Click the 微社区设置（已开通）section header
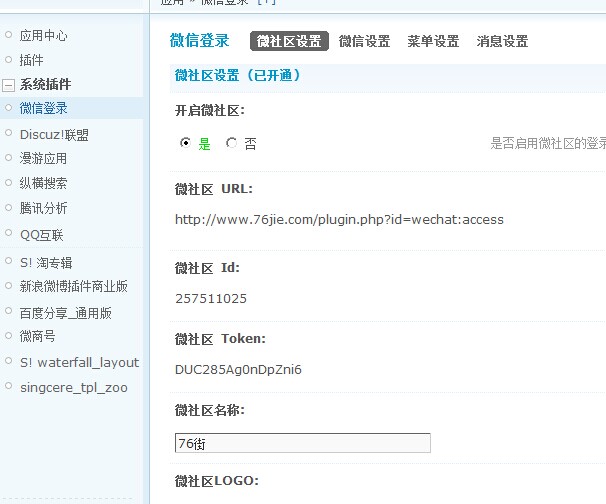This screenshot has width=606, height=504. (237, 75)
